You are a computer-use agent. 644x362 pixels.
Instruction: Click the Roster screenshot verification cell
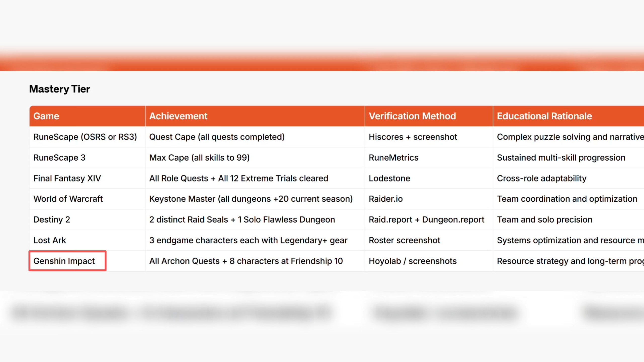[429, 240]
